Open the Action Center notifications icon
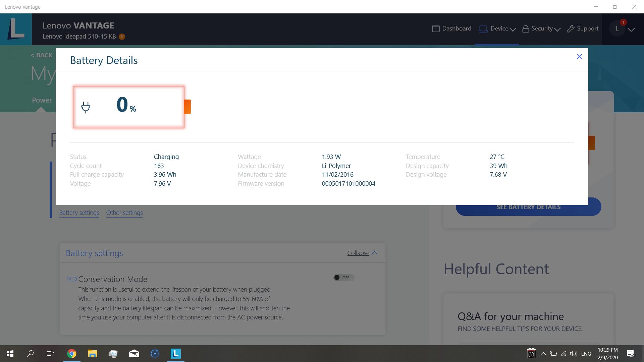Image resolution: width=644 pixels, height=362 pixels. (630, 354)
